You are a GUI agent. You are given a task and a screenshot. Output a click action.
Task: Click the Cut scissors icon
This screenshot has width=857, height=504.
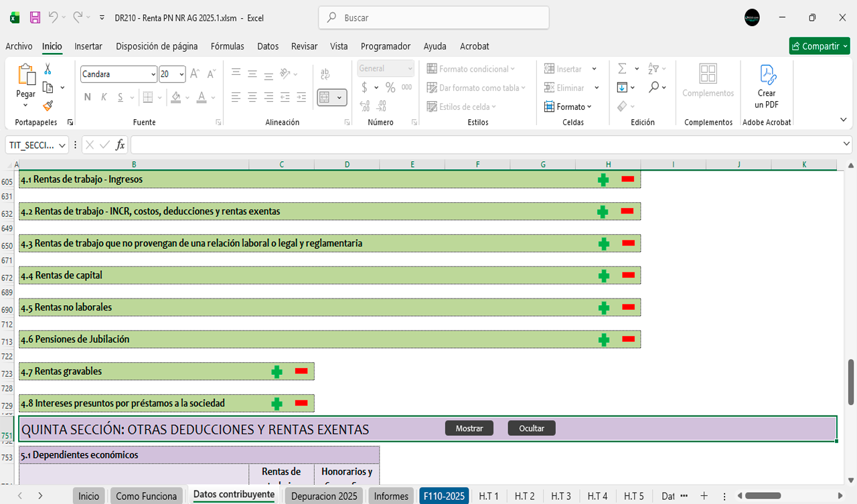(48, 69)
